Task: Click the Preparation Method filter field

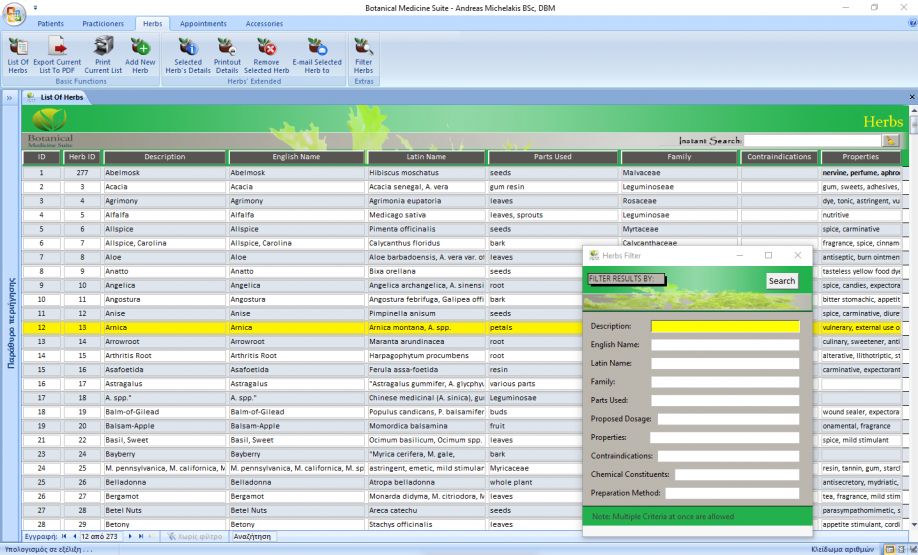Action: click(732, 494)
